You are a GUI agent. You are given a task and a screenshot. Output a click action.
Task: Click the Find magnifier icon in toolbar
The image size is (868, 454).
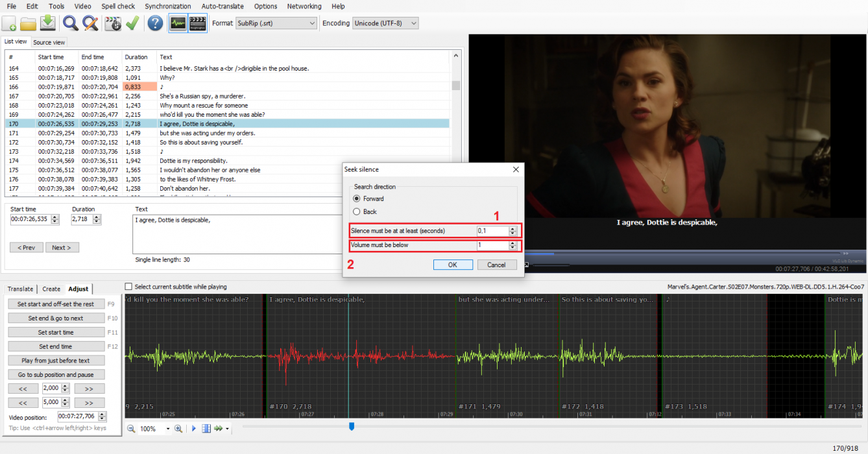[70, 23]
